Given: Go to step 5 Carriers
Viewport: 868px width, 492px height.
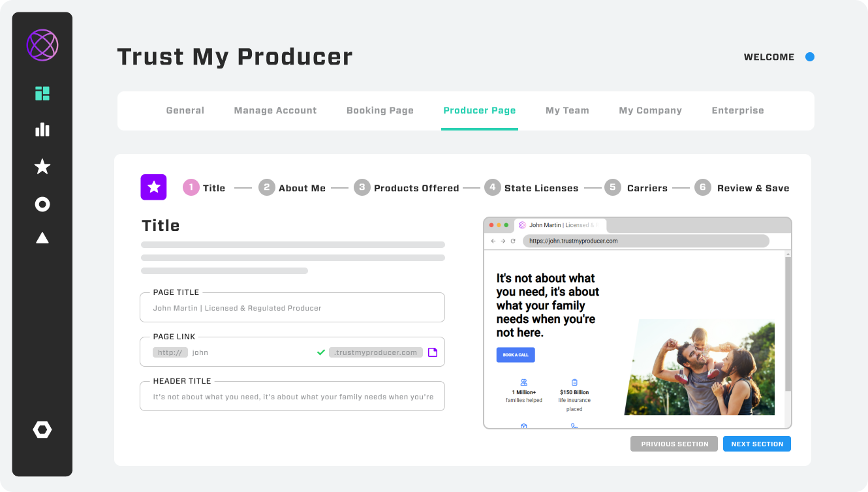Looking at the screenshot, I should coord(636,188).
